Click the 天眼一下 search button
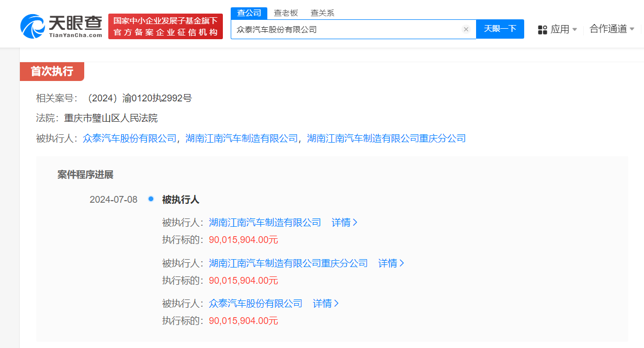 pyautogui.click(x=500, y=29)
